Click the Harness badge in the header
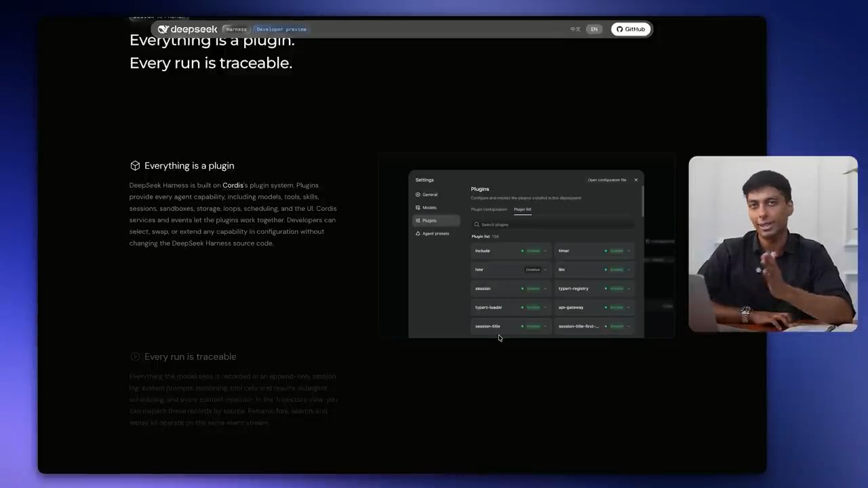Viewport: 868px width, 488px height. coord(236,29)
